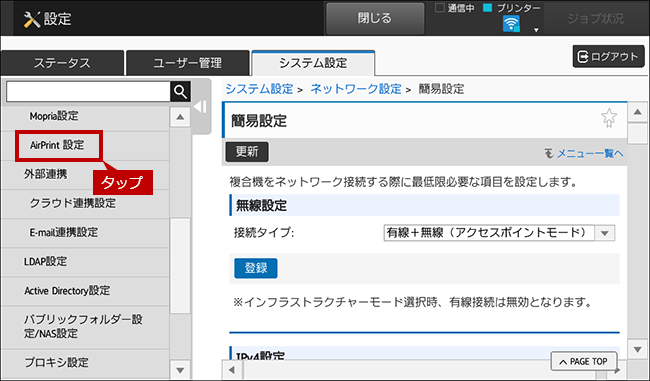Toggle the 通信中 indicator box
This screenshot has height=381, width=650.
[x=440, y=7]
